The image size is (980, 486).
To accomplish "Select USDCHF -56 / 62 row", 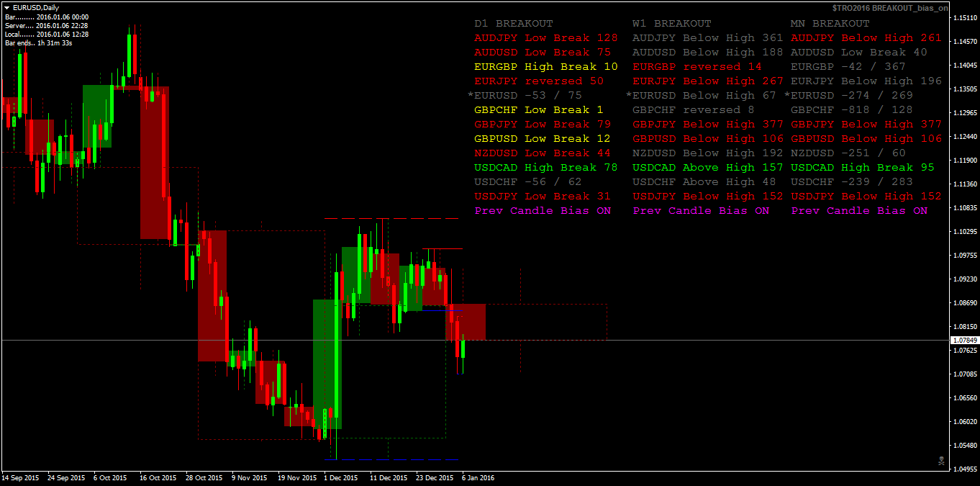I will 528,182.
